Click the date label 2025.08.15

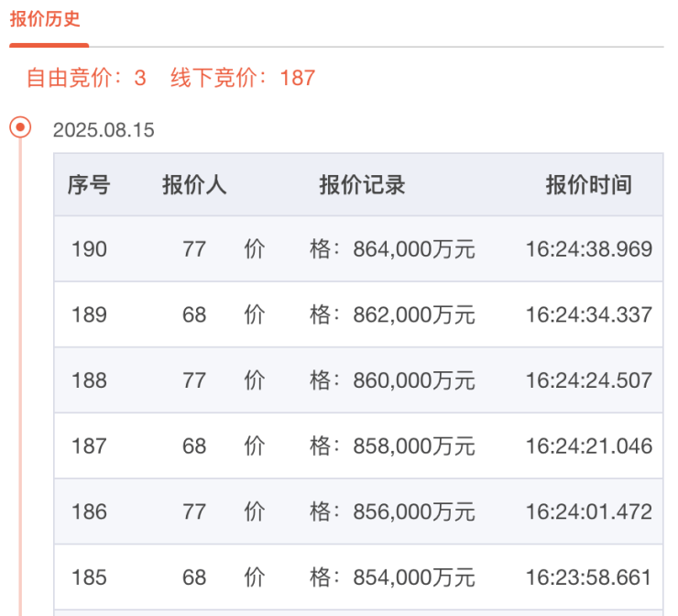tap(104, 130)
